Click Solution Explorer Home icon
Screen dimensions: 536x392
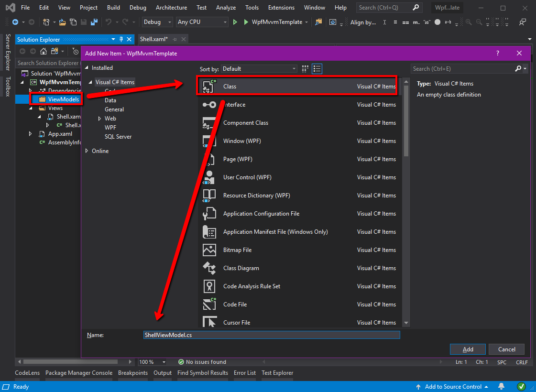click(x=44, y=51)
